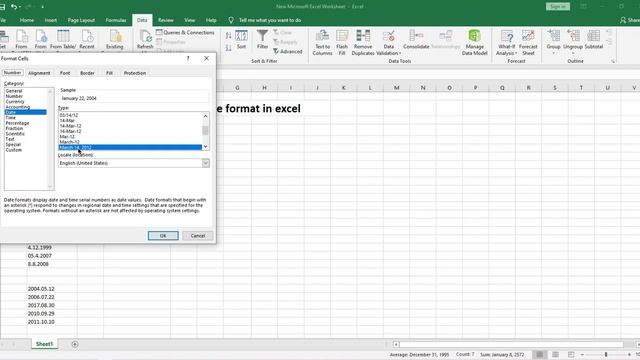Select the Sheet1 tab
The height and width of the screenshot is (360, 640).
click(44, 344)
